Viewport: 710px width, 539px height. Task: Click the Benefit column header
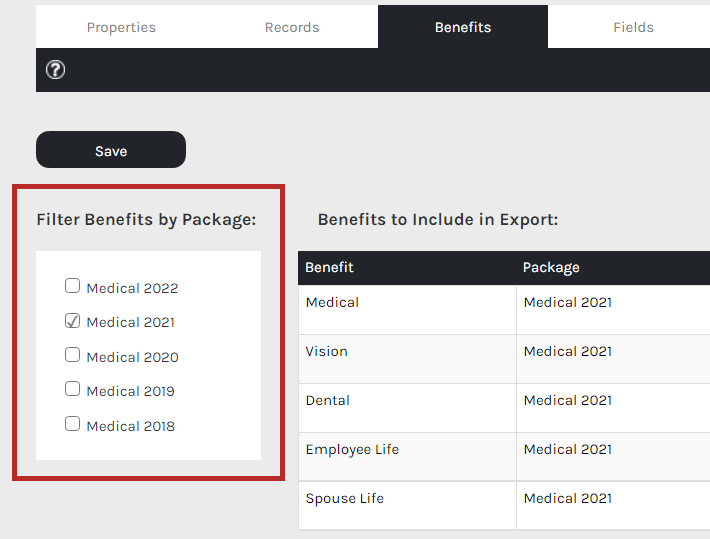pyautogui.click(x=330, y=268)
